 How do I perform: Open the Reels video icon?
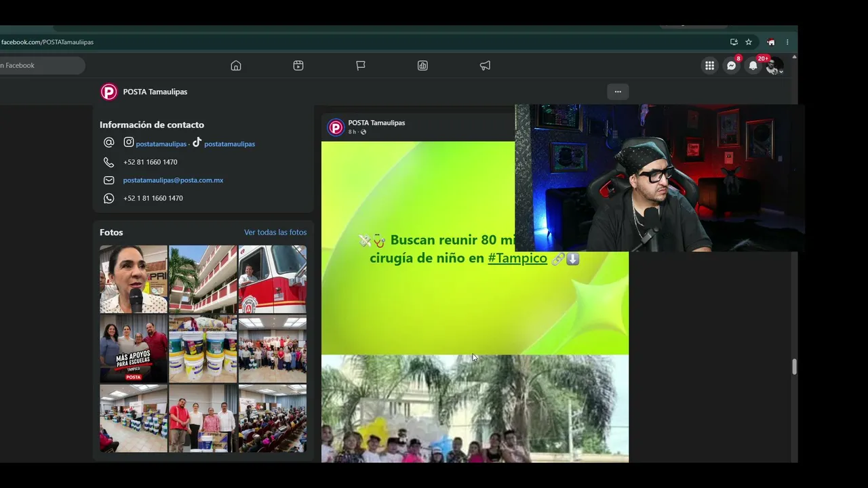click(x=298, y=66)
